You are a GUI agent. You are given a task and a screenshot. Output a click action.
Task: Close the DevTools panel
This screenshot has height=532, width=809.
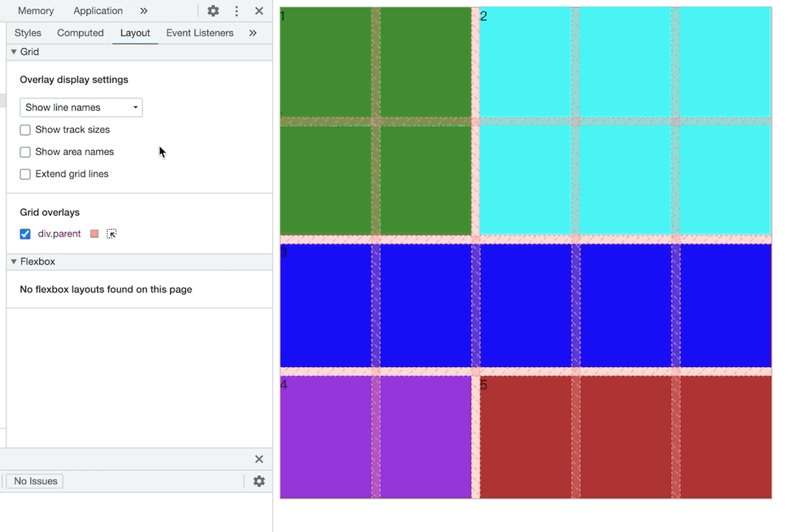coord(259,11)
